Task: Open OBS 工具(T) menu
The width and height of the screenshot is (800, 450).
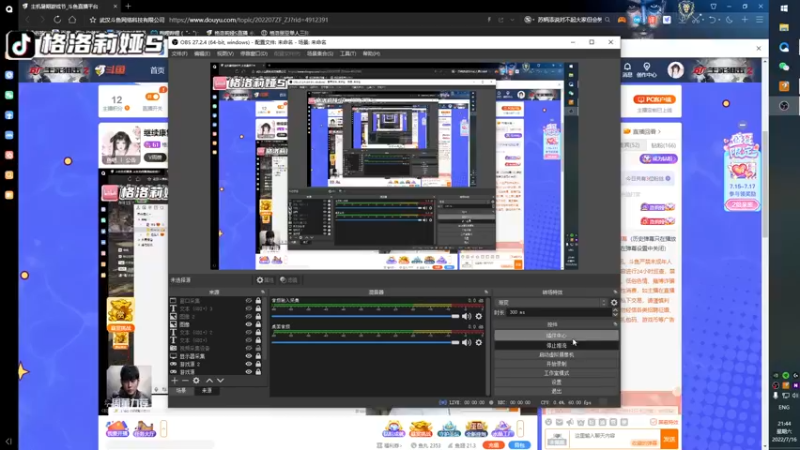Action: [x=348, y=54]
